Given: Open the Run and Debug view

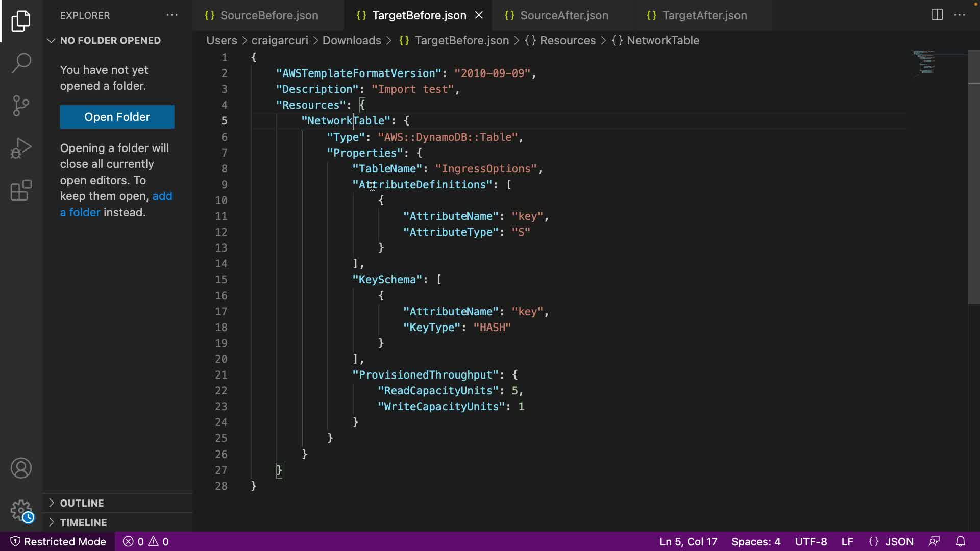Looking at the screenshot, I should pos(21,148).
